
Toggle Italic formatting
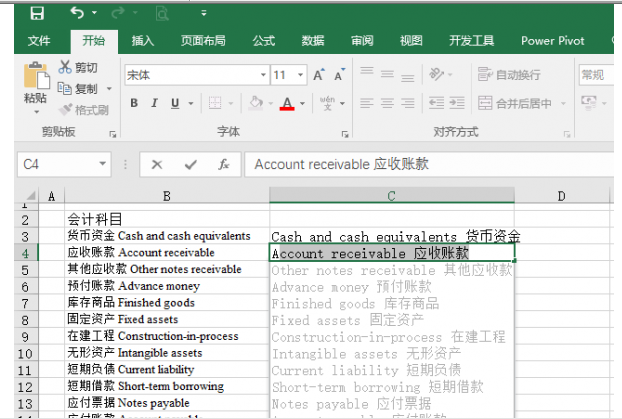[154, 103]
